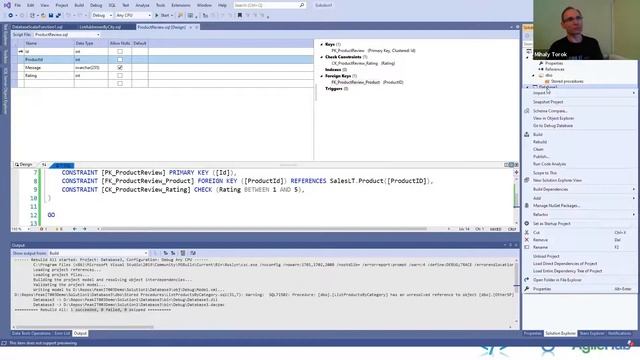
Task: Choose Rebuild in the context menu
Action: (540, 142)
